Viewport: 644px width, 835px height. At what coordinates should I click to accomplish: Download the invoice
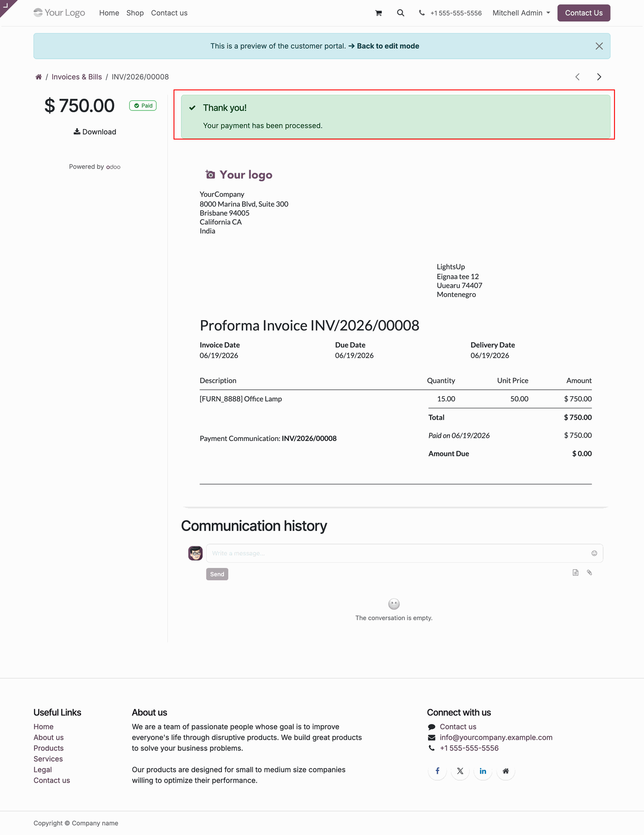(x=95, y=132)
